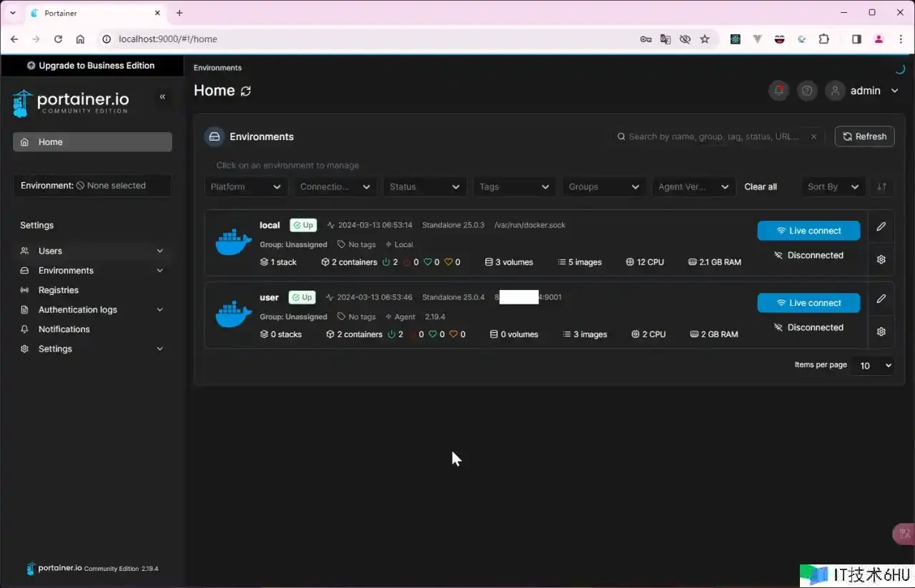Viewport: 915px width, 588px height.
Task: Open Chrome side panel icon
Action: [x=856, y=39]
